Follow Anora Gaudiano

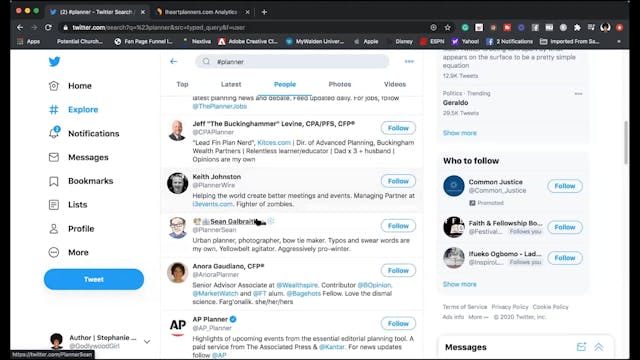(x=398, y=270)
